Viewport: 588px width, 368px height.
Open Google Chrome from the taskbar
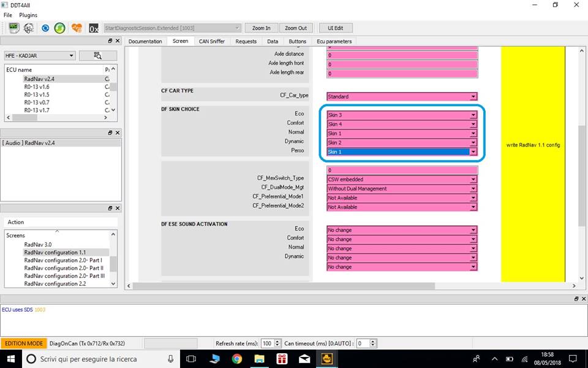(x=236, y=359)
